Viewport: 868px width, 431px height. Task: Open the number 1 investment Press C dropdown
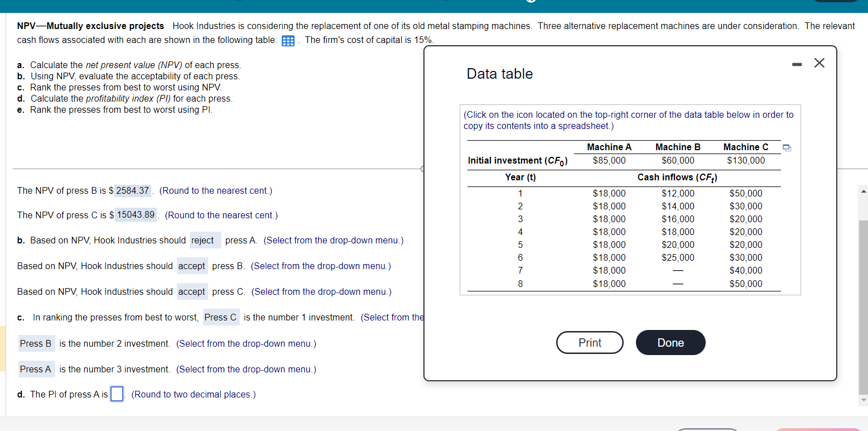point(221,318)
